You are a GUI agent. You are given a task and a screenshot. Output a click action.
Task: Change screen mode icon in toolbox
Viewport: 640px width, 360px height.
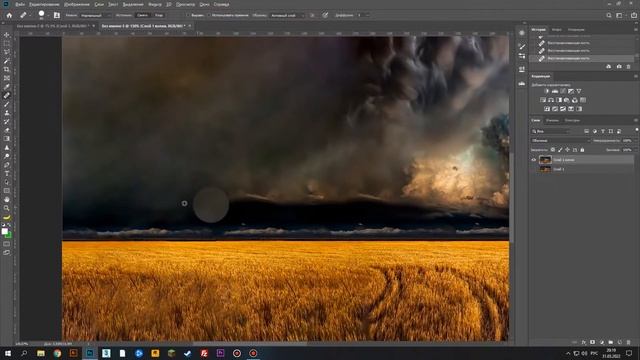(x=7, y=253)
